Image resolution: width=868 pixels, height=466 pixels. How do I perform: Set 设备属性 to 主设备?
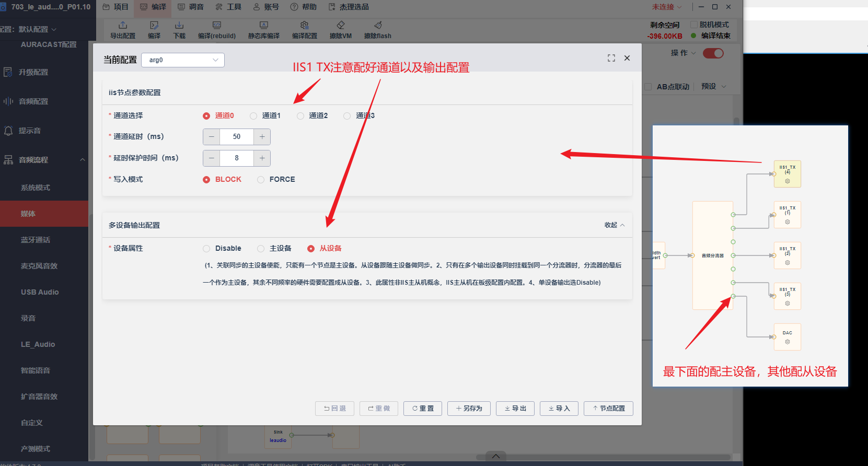click(261, 249)
